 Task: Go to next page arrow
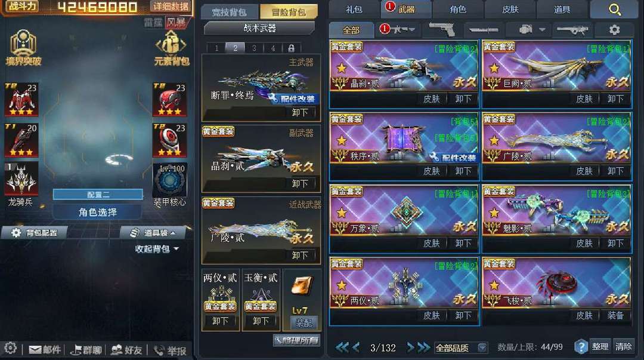(410, 347)
